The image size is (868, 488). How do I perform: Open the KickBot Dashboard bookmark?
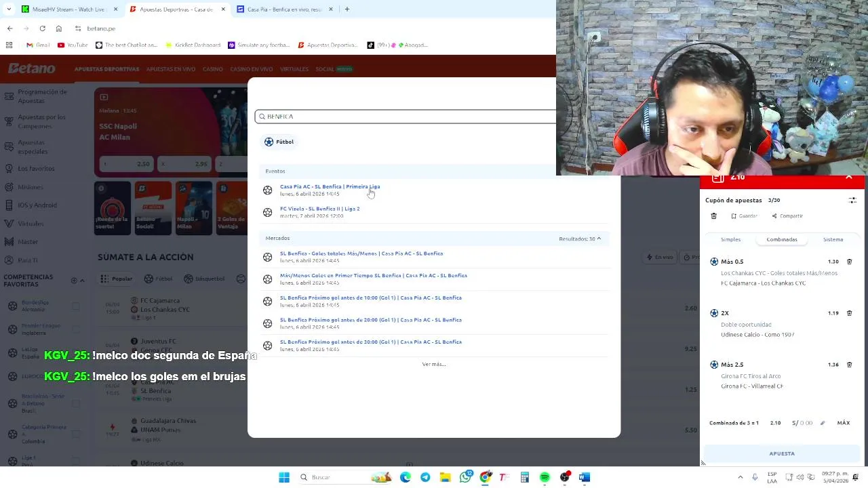pyautogui.click(x=193, y=45)
